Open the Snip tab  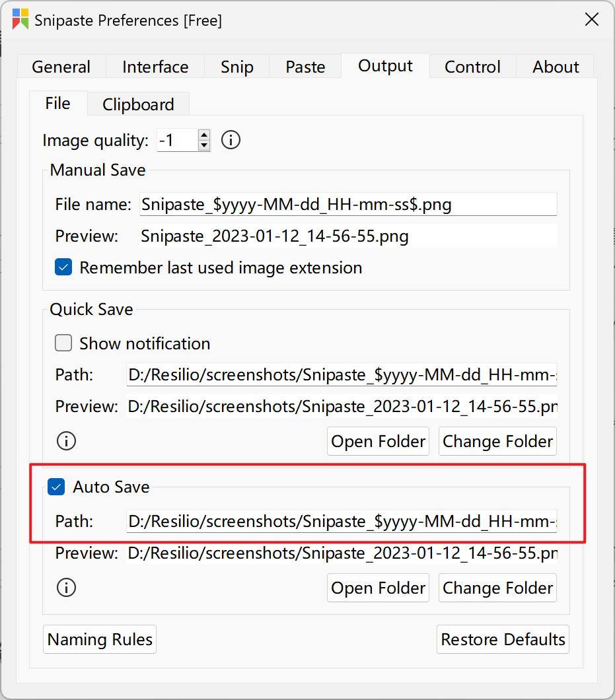(237, 67)
